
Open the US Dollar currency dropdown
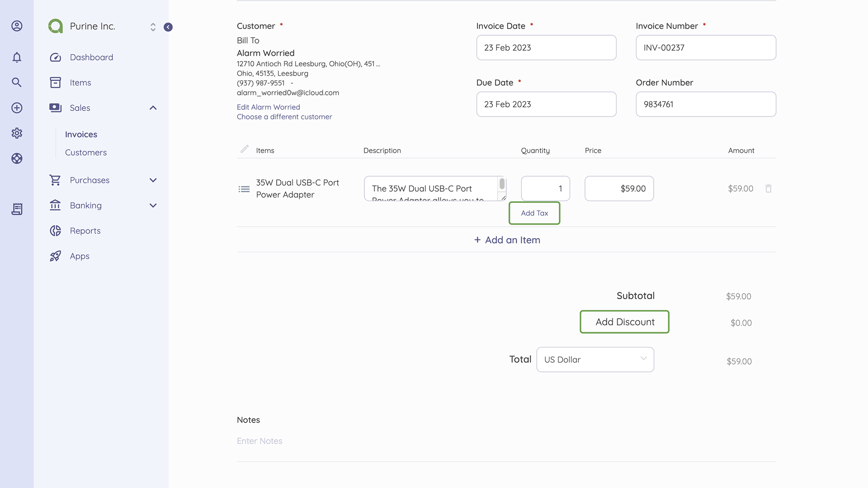[x=595, y=359]
